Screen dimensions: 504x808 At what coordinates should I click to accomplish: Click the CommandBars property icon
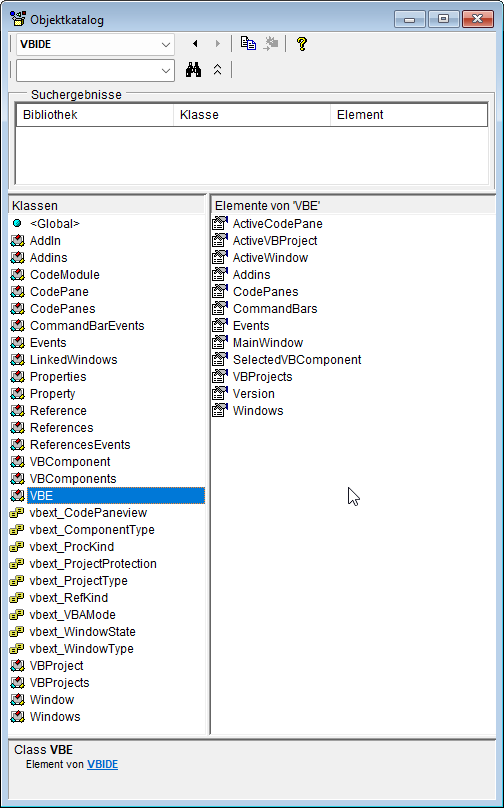click(x=220, y=309)
